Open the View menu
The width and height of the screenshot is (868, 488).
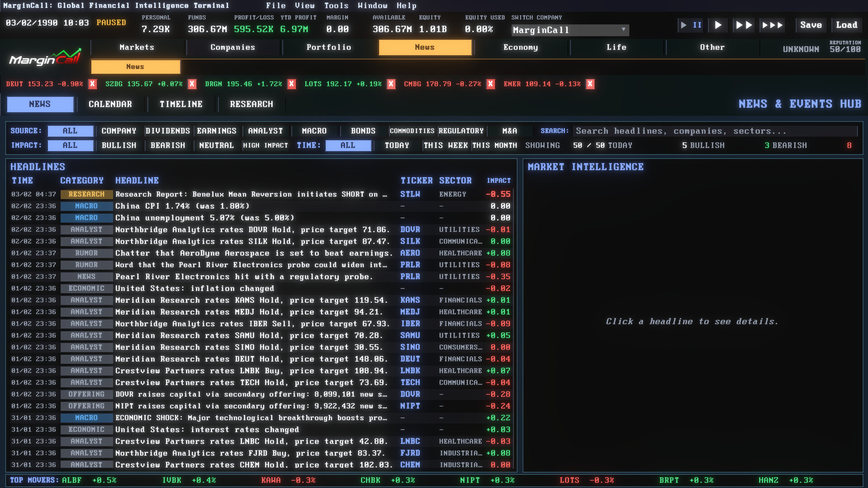point(305,5)
